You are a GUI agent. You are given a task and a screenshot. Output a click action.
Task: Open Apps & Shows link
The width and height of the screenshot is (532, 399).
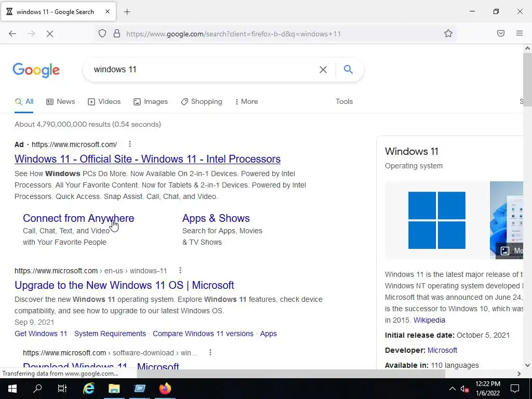point(216,218)
